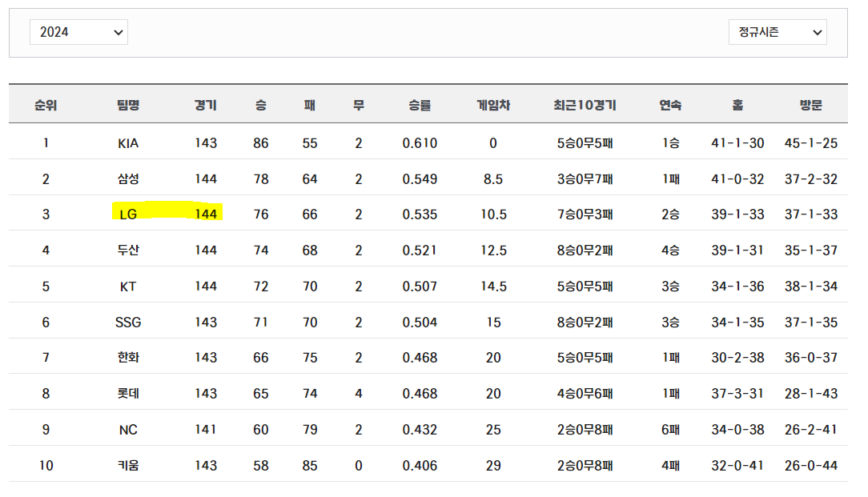This screenshot has height=497, width=868.
Task: Click KIA's win count 86
Action: (261, 143)
